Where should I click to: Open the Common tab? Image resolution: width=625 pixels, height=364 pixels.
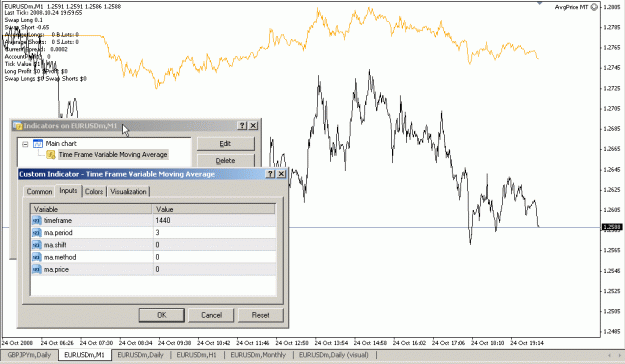[39, 192]
